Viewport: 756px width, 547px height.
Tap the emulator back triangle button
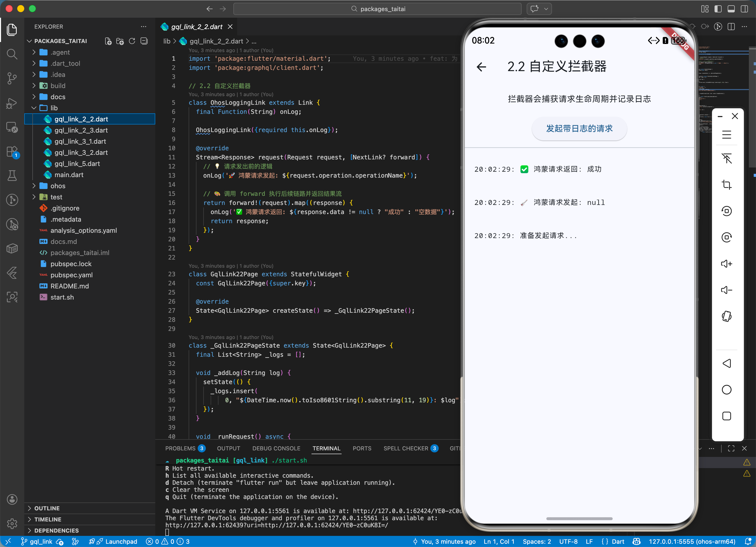[x=726, y=363]
